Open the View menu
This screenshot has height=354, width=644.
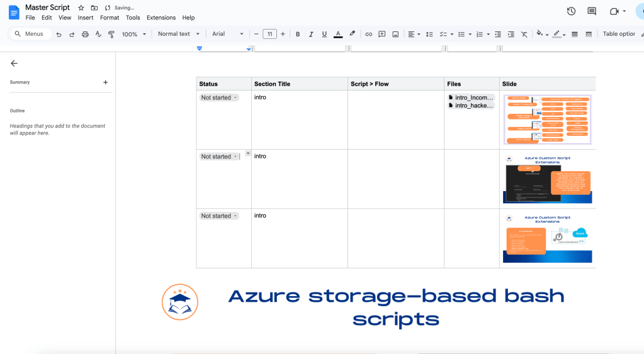point(64,18)
